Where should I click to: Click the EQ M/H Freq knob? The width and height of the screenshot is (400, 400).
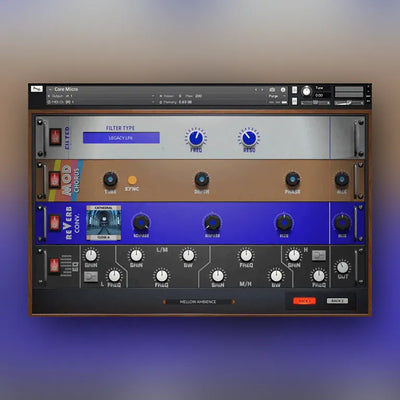tap(246, 256)
